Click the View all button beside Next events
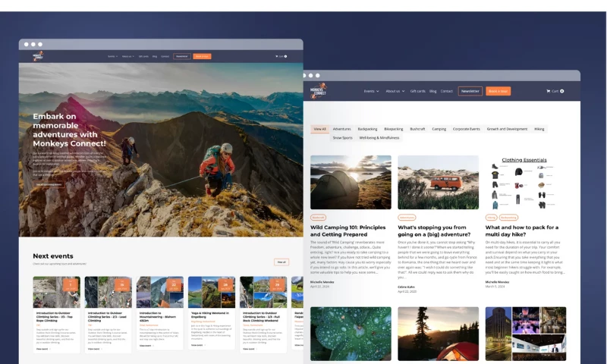Screen dimensions: 607x364 point(281,262)
